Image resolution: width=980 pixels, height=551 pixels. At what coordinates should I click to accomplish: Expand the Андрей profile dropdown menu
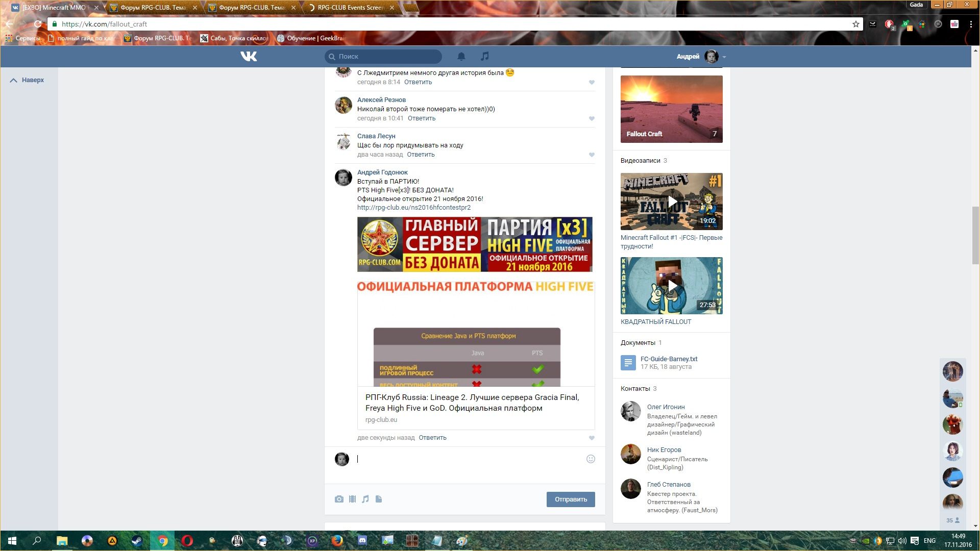pos(701,56)
